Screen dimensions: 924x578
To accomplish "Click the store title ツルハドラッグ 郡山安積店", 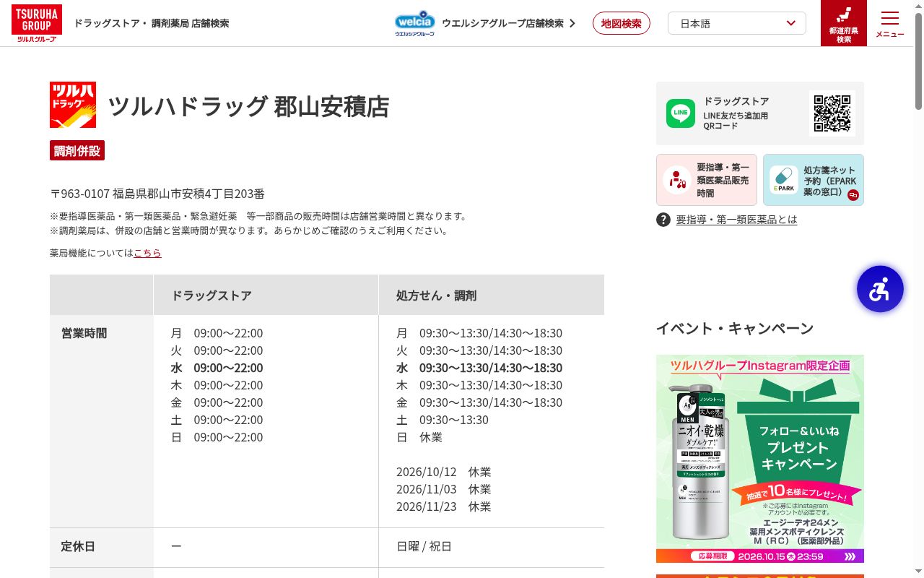I will [x=248, y=106].
